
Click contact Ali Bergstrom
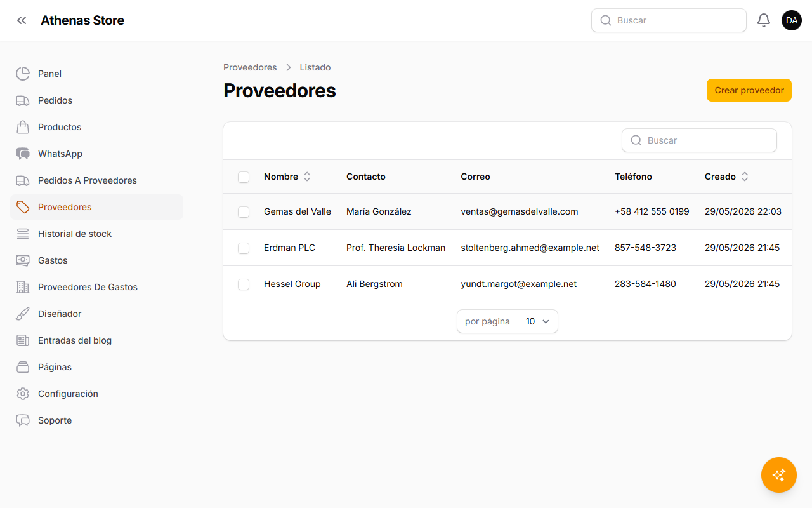pos(374,284)
